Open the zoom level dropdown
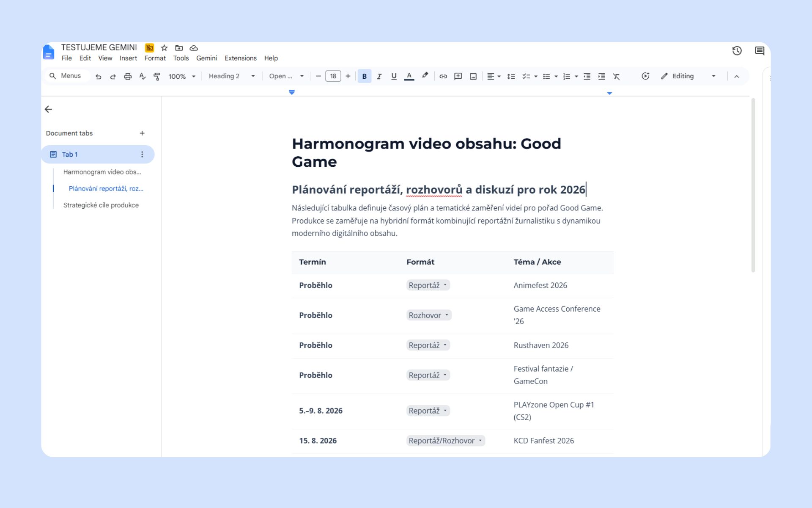The height and width of the screenshot is (508, 812). pos(182,76)
